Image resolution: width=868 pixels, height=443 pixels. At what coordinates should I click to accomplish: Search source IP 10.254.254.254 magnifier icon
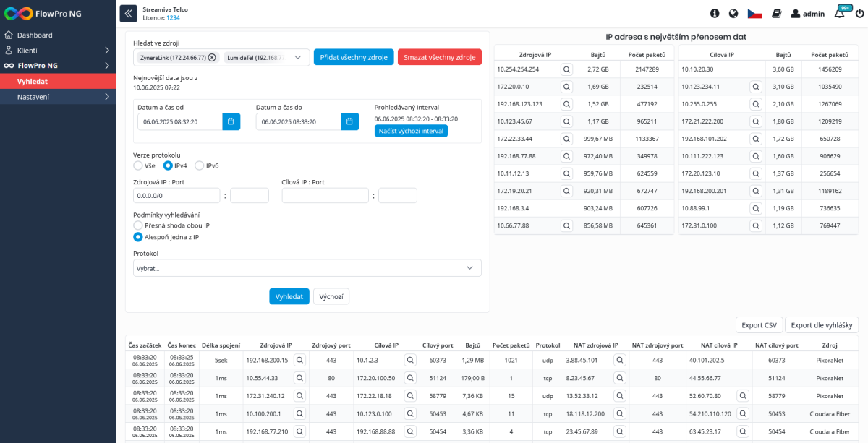(566, 69)
